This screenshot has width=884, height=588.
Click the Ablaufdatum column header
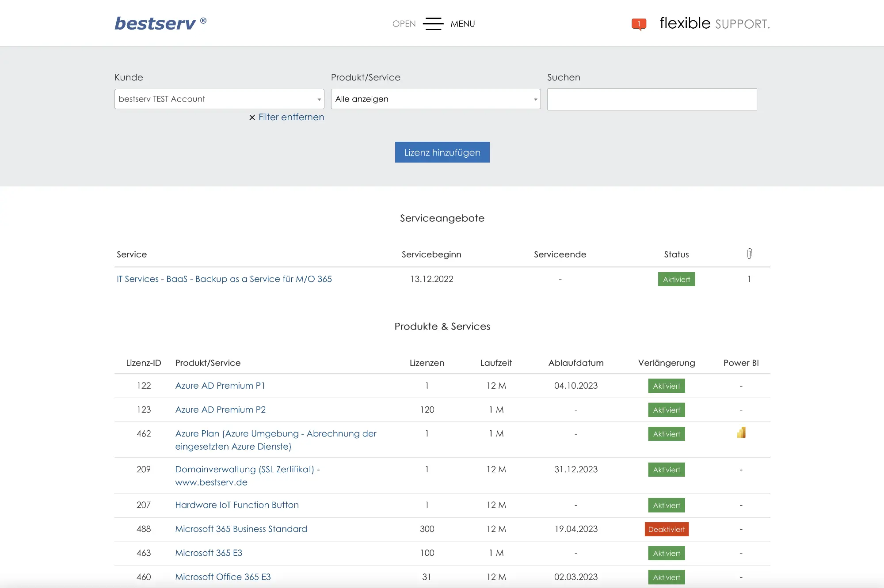[576, 363]
